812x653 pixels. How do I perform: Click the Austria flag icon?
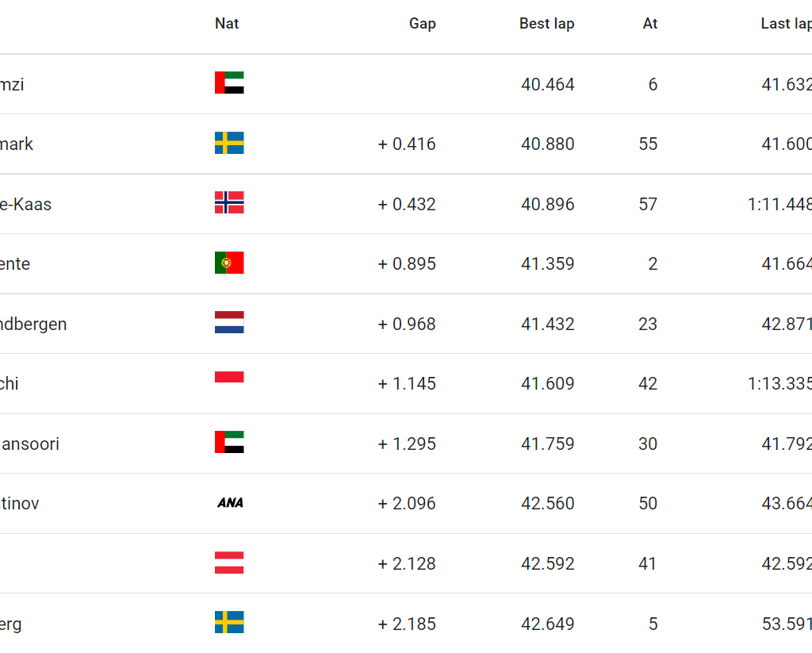229,563
